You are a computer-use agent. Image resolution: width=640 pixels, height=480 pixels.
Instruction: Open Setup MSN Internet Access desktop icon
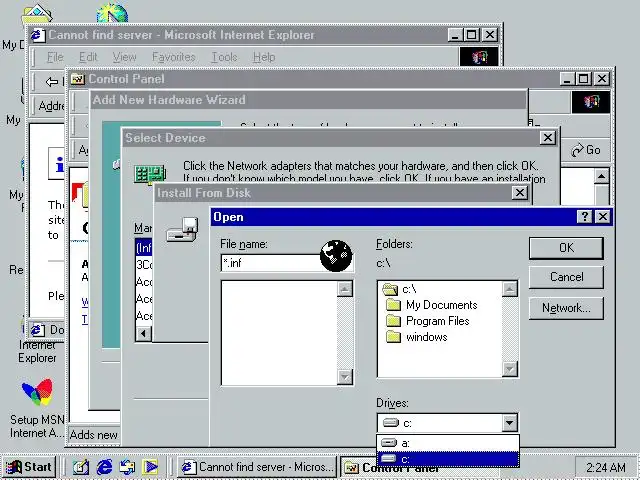[37, 408]
